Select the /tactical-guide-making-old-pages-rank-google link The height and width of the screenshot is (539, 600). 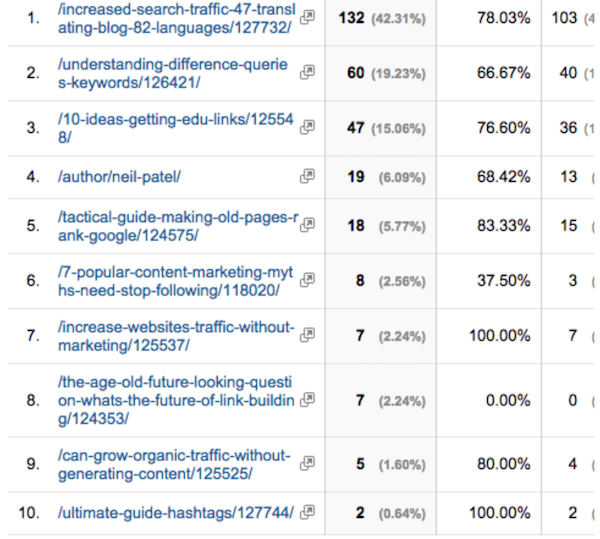pos(178,226)
